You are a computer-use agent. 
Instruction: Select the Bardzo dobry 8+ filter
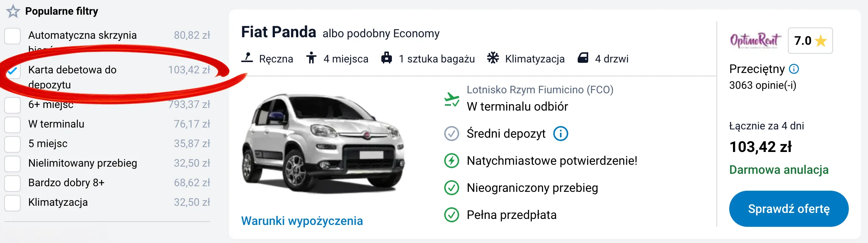tap(12, 183)
